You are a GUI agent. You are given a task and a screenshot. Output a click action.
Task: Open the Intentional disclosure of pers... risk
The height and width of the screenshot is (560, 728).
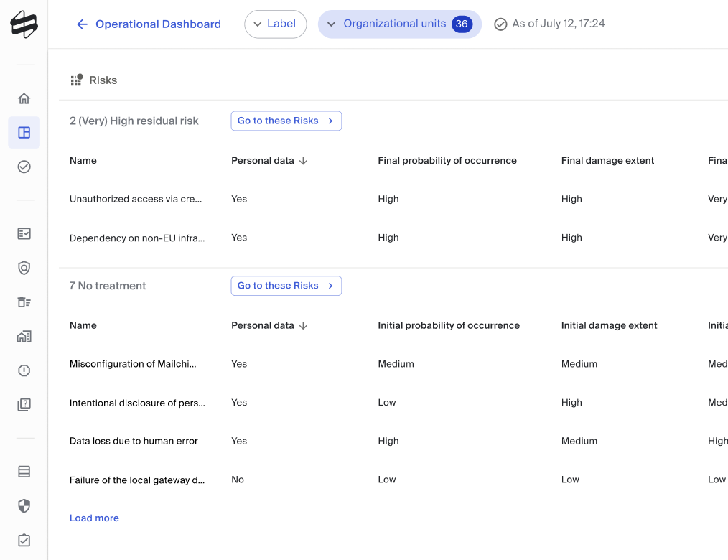pos(137,403)
